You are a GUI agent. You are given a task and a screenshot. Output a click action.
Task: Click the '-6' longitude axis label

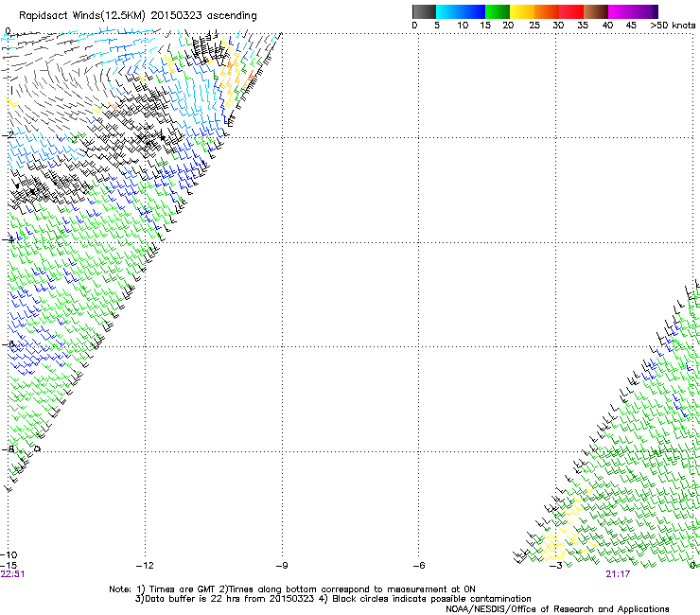[419, 566]
